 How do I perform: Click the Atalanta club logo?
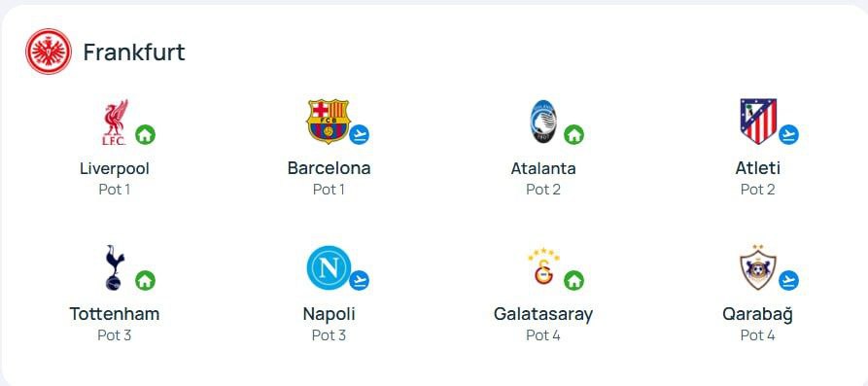pos(543,122)
